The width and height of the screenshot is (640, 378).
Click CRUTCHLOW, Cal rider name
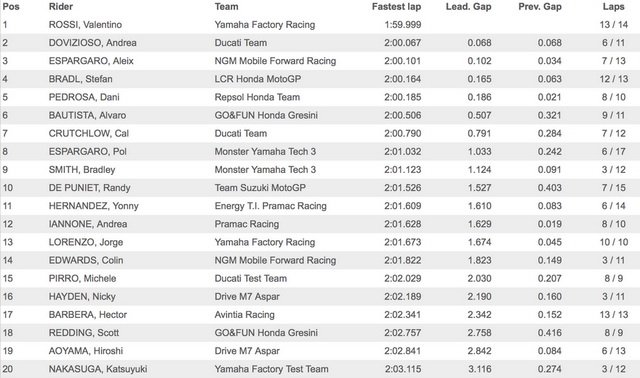pos(89,133)
